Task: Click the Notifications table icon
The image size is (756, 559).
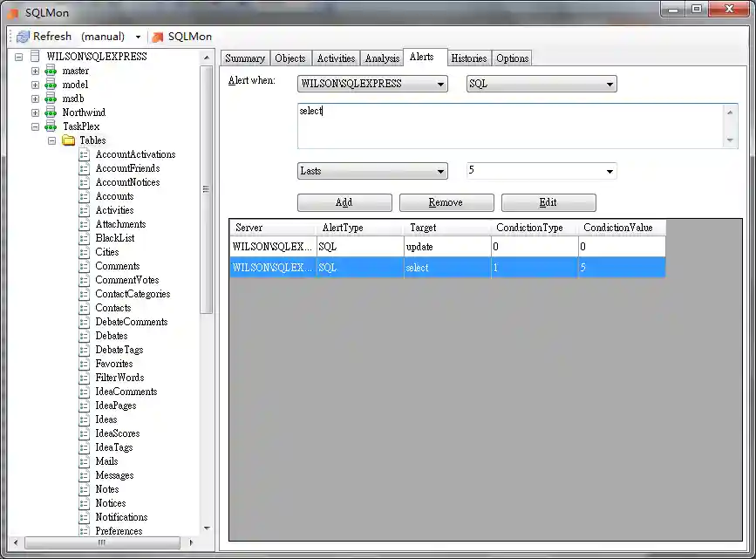Action: pyautogui.click(x=84, y=517)
